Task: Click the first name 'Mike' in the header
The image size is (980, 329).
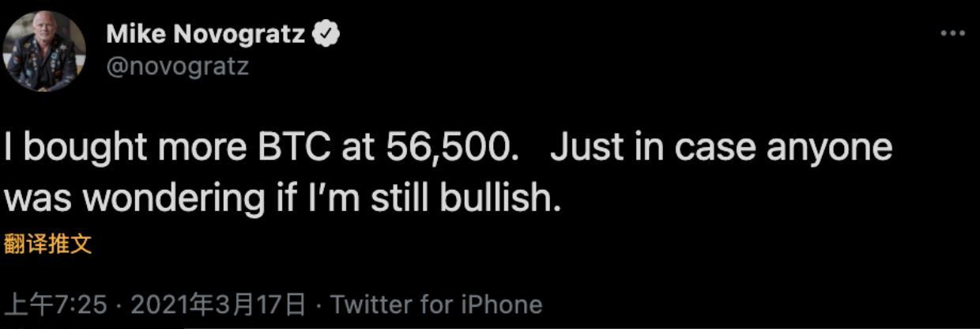Action: (x=134, y=34)
